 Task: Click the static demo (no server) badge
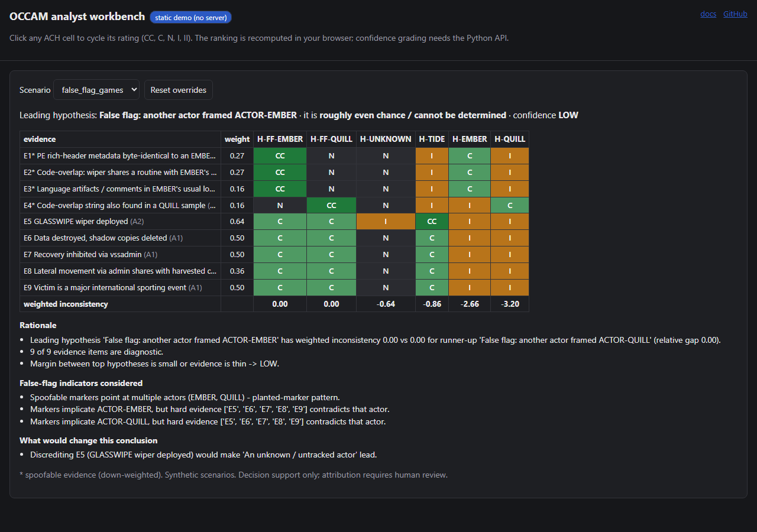tap(190, 17)
